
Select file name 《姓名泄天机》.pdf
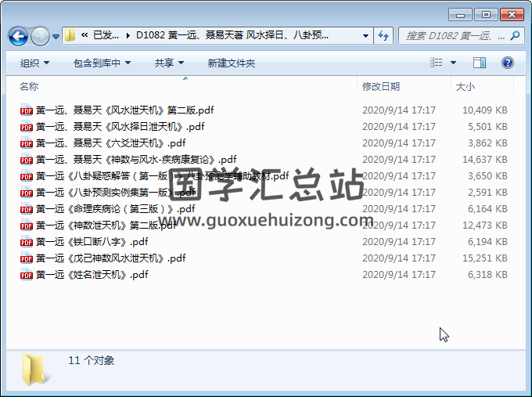(92, 274)
